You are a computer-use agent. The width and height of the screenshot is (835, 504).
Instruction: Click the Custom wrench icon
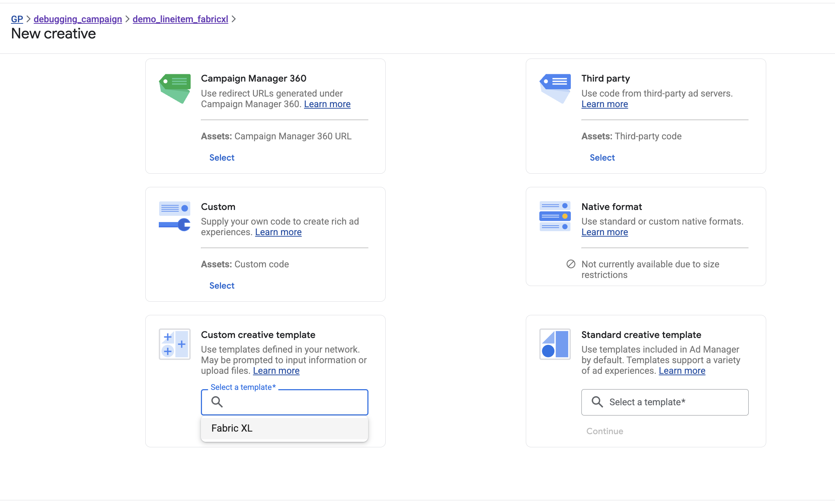pos(175,216)
